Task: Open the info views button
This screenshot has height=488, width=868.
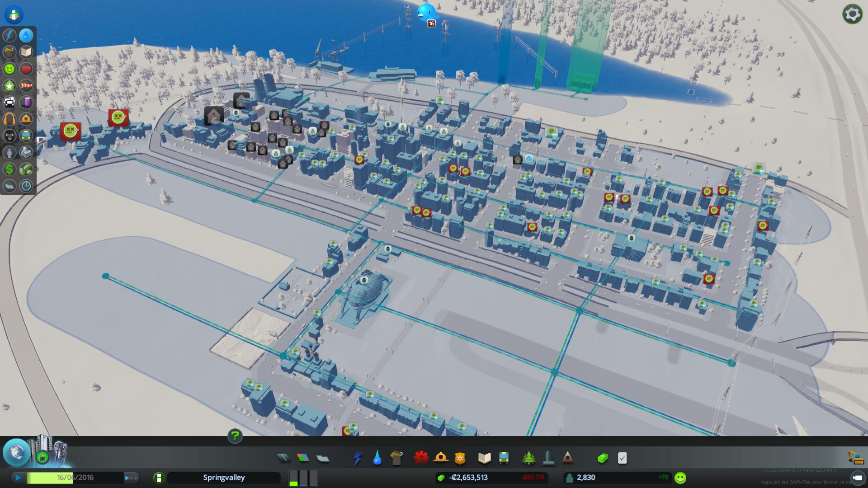Action: (x=14, y=14)
